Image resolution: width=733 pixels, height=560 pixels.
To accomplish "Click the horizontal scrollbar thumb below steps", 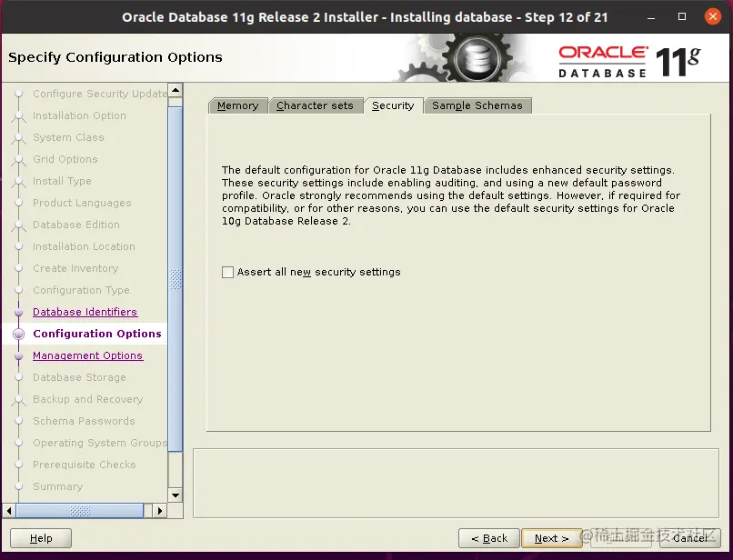I will 80,511.
